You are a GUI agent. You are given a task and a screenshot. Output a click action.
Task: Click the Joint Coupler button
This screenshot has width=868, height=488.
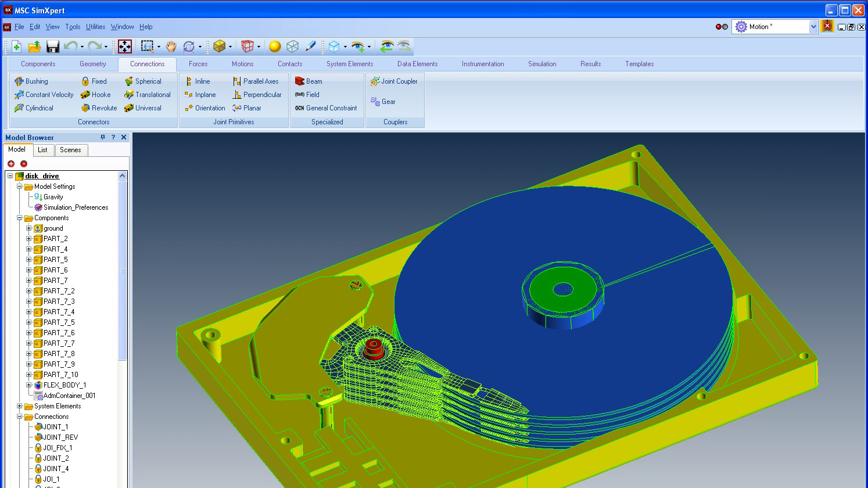394,81
